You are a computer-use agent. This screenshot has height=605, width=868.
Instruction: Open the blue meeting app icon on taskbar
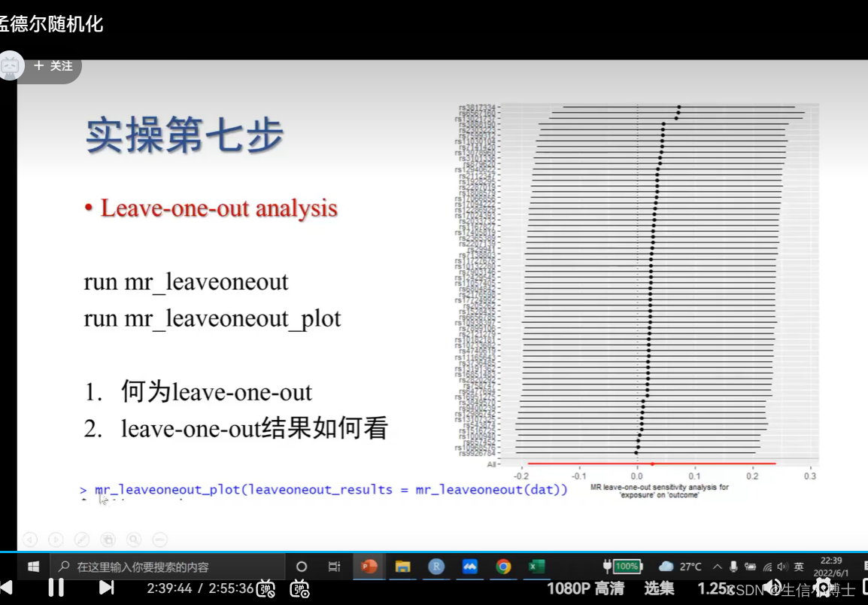(x=469, y=566)
